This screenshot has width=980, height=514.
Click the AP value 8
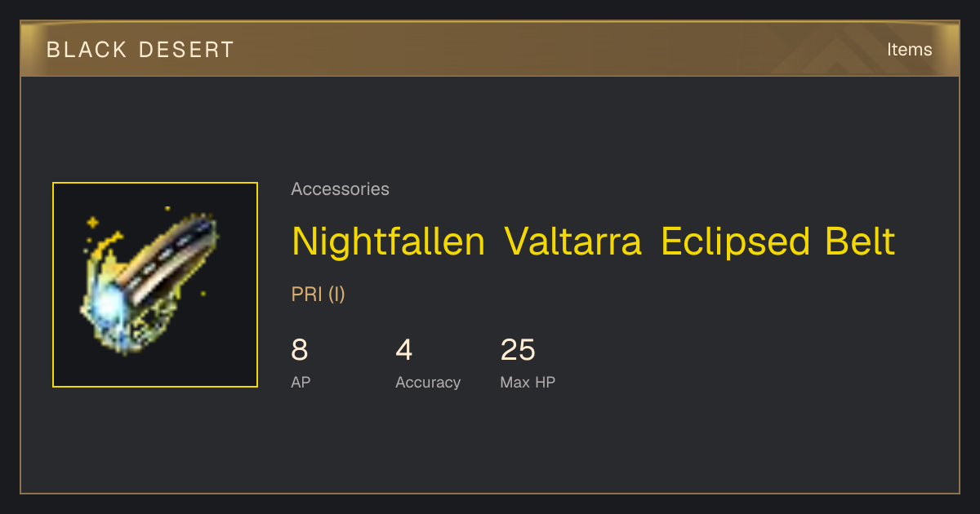(300, 350)
